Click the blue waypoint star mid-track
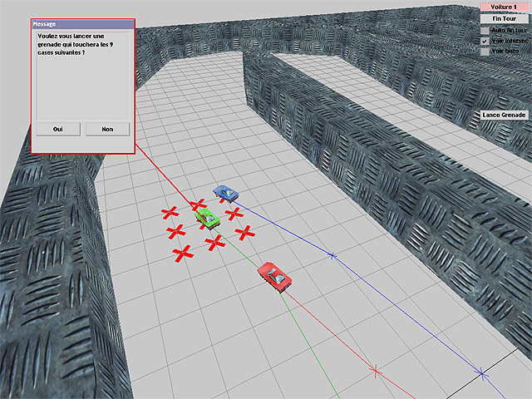 [332, 255]
